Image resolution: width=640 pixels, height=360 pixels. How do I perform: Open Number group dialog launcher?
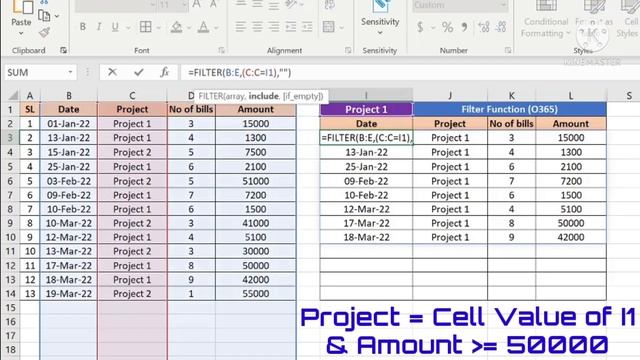point(508,50)
